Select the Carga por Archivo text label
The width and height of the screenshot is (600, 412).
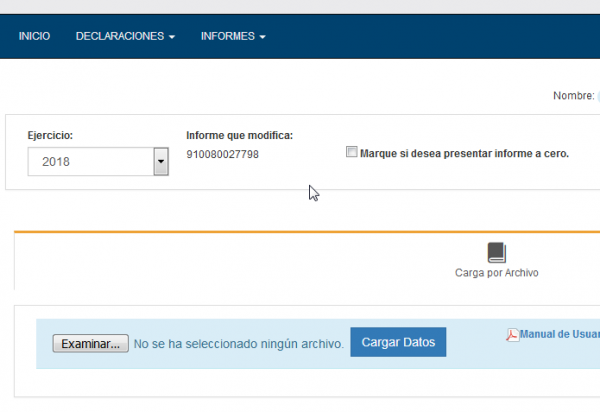497,272
